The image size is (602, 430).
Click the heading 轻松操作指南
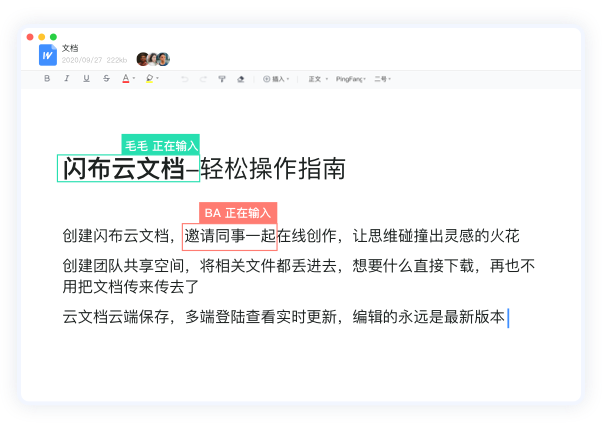point(273,169)
